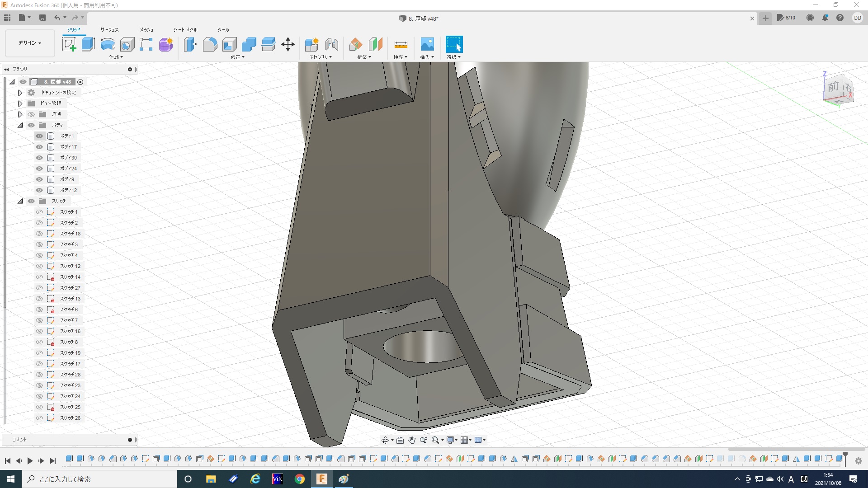This screenshot has height=488, width=868.
Task: Click the Extrude tool icon
Action: 88,44
